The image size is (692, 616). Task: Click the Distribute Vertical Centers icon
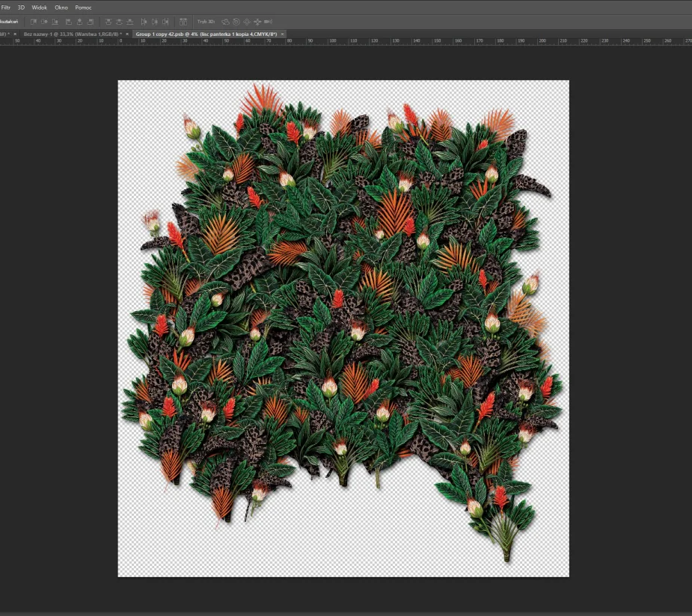(x=119, y=22)
